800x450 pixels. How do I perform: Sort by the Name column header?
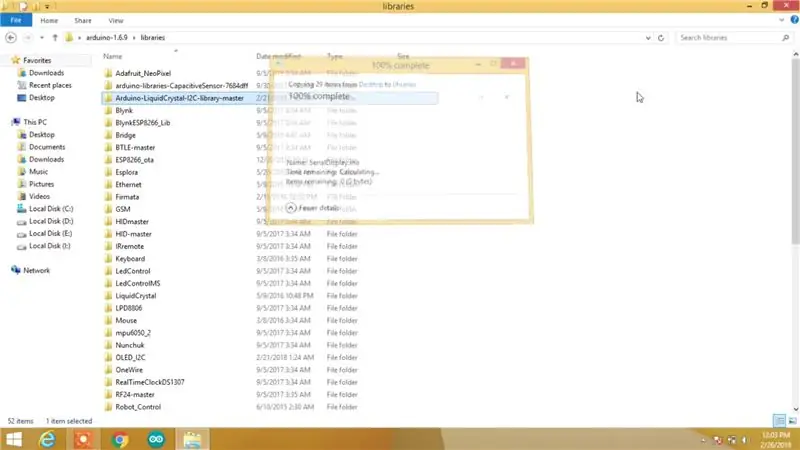pyautogui.click(x=112, y=56)
